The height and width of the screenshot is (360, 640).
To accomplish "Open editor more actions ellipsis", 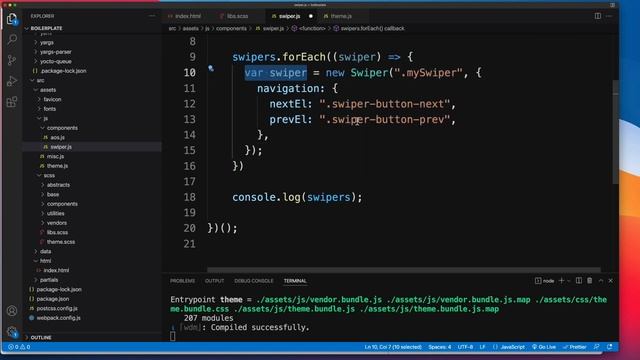I will (x=609, y=16).
